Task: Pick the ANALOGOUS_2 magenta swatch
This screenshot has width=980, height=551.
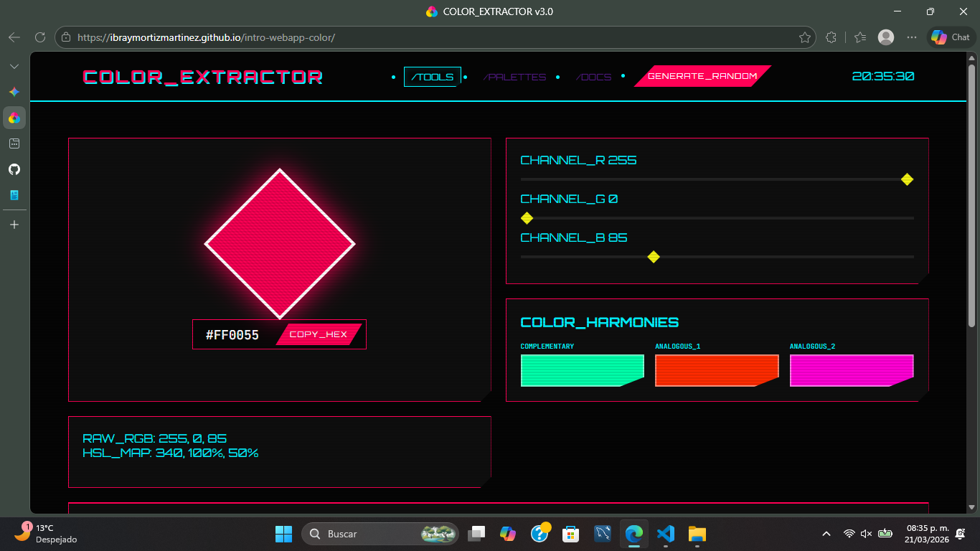Action: coord(852,369)
